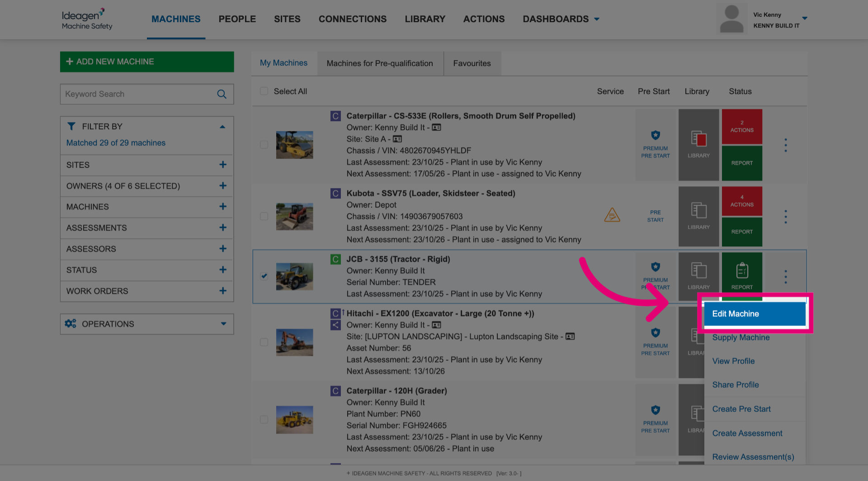
Task: Choose Supply Machine from the menu
Action: (x=755, y=337)
